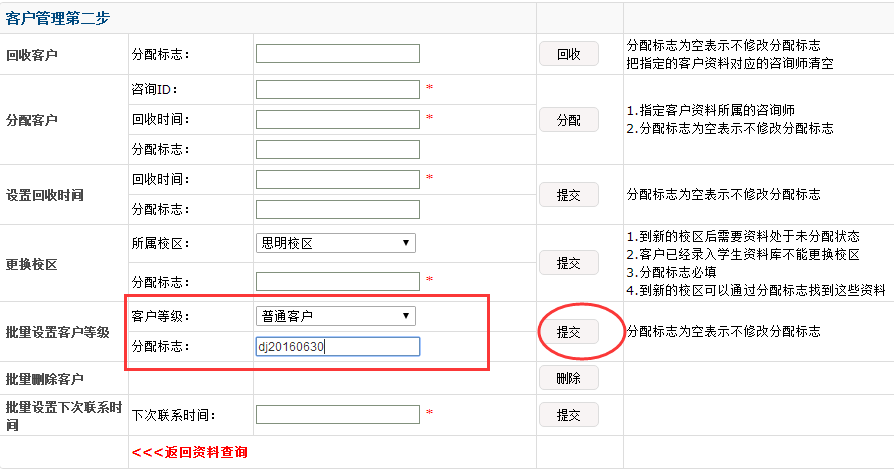894x476 pixels.
Task: Click the 分配 button
Action: 568,120
